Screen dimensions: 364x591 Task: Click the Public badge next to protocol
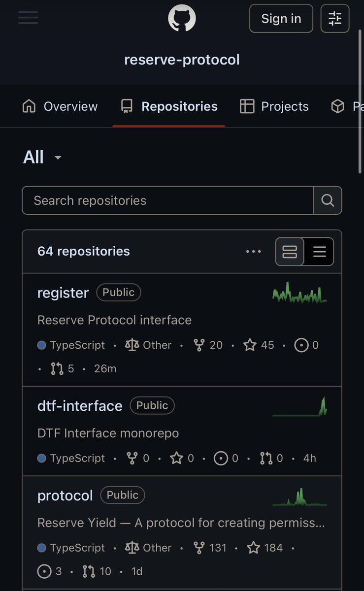pyautogui.click(x=123, y=495)
